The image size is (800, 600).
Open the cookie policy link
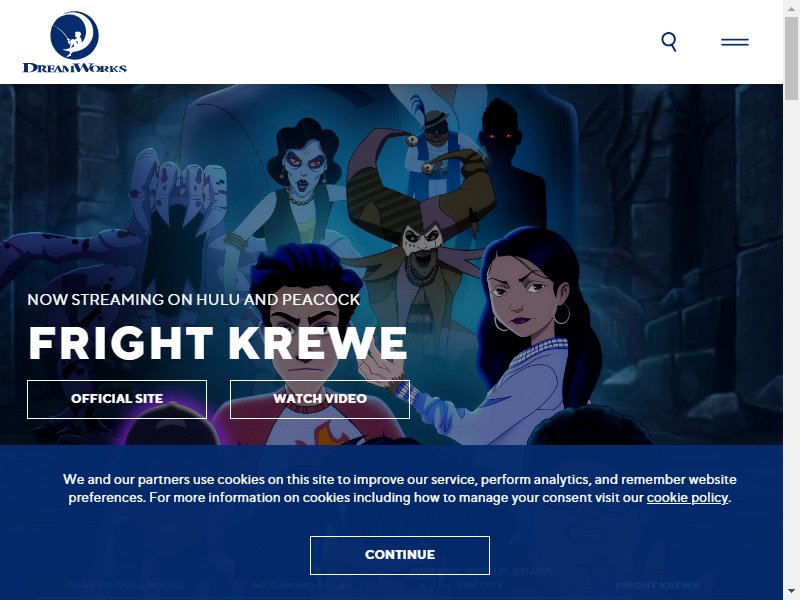coord(688,497)
